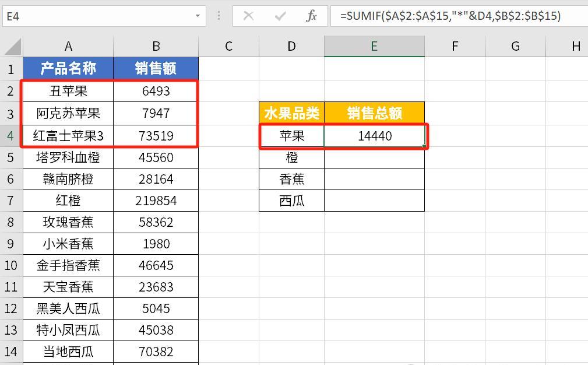Click cell containing 丑苹果
This screenshot has width=588, height=365.
pos(68,91)
